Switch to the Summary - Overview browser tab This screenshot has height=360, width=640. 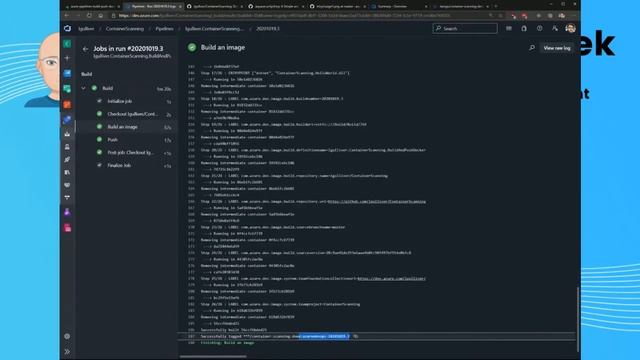pyautogui.click(x=399, y=7)
